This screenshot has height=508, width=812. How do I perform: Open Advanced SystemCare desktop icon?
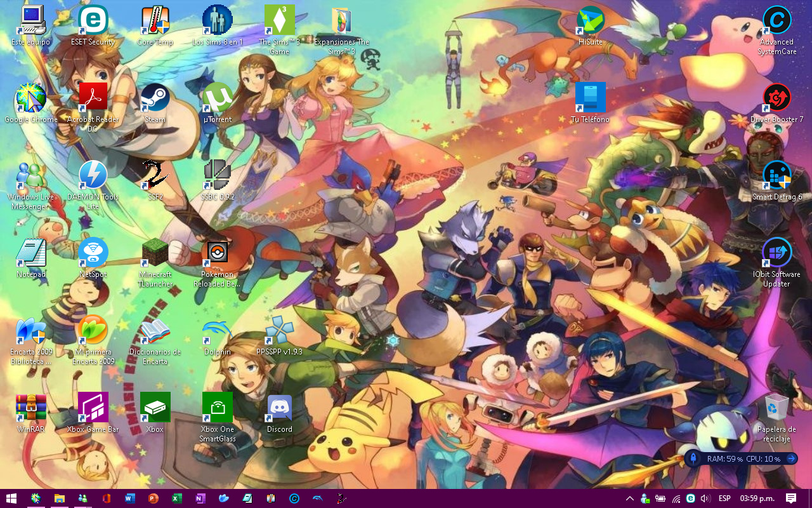pyautogui.click(x=777, y=30)
